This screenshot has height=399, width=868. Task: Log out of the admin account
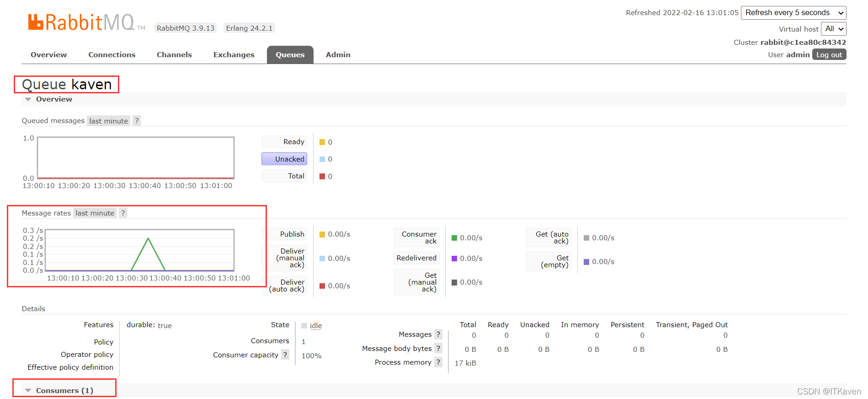(x=829, y=55)
